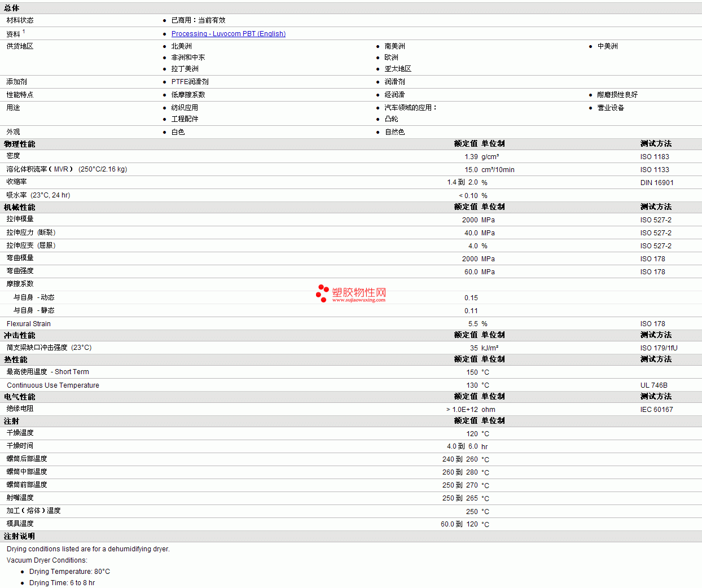Click the 拉伸模量 row label
Image resolution: width=702 pixels, height=588 pixels.
20,219
